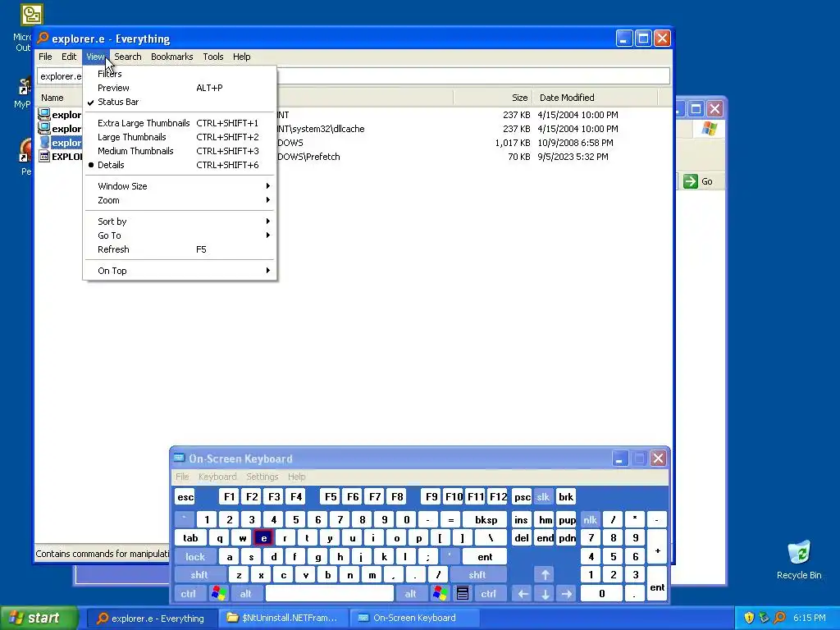The height and width of the screenshot is (630, 840).
Task: Click the 10/9/2008 6:58 PM date cell
Action: (x=575, y=143)
